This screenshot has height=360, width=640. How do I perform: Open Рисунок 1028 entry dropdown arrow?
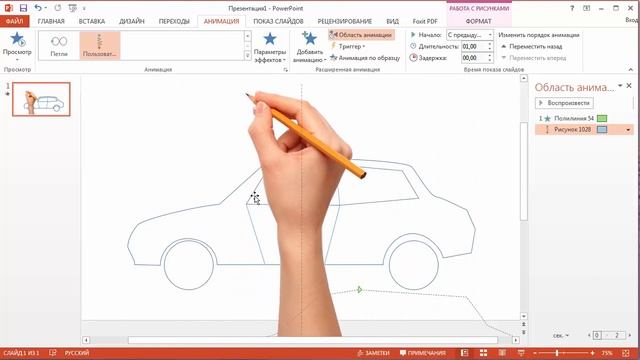(x=628, y=130)
